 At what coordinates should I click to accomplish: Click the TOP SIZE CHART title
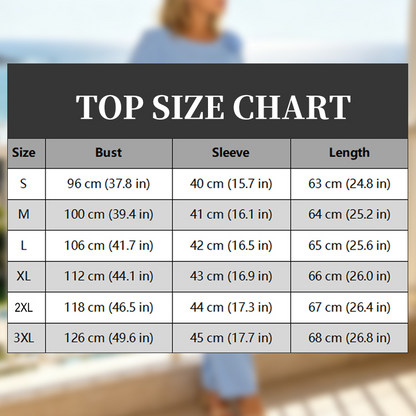click(x=213, y=107)
